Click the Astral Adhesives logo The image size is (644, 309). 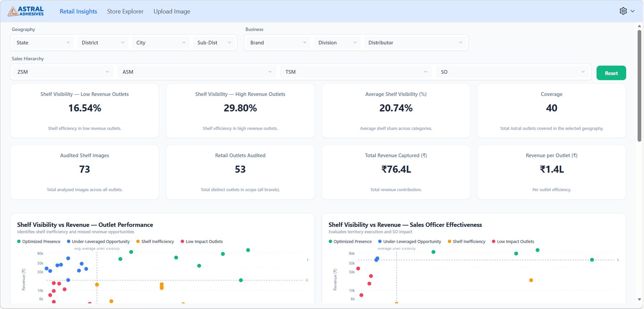(26, 11)
